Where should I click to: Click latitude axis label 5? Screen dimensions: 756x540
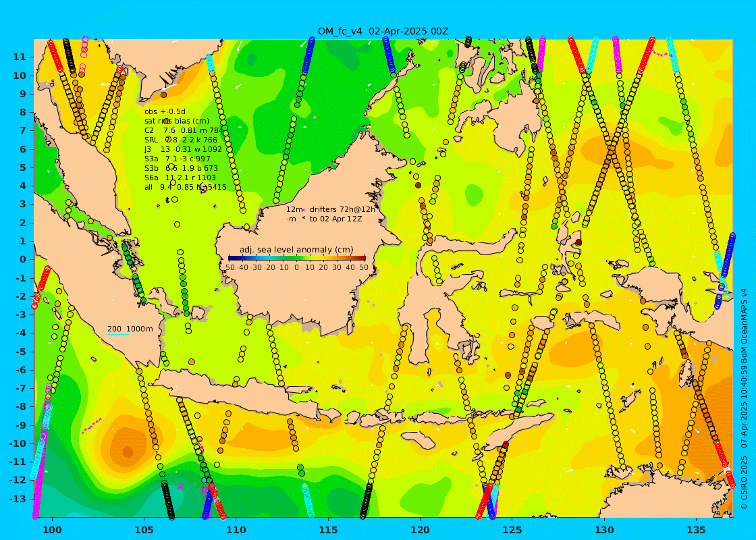point(23,167)
